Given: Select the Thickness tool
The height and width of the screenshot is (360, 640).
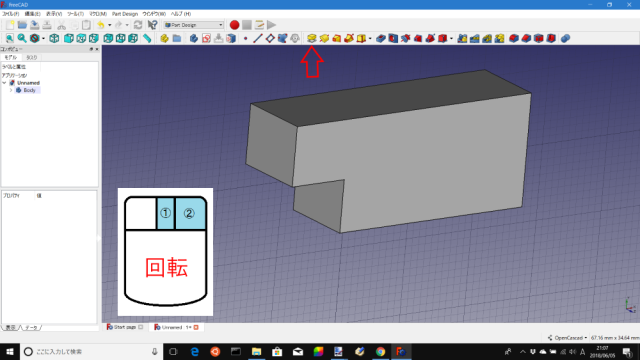Looking at the screenshot, I should coord(551,38).
